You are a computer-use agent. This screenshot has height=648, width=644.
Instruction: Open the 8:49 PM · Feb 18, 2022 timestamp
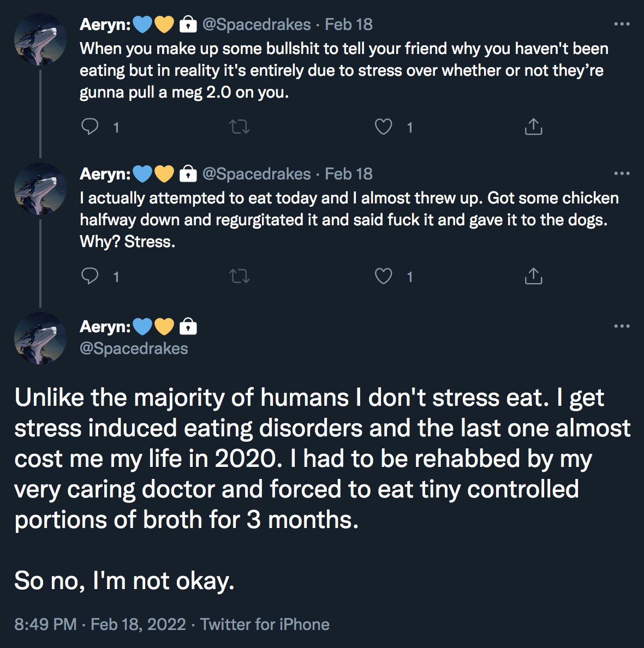[100, 624]
